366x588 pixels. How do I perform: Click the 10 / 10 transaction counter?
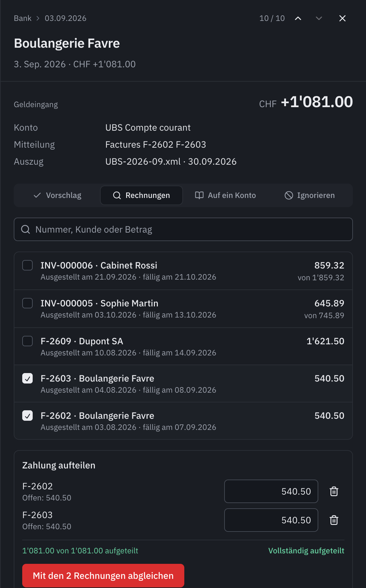[x=272, y=18]
